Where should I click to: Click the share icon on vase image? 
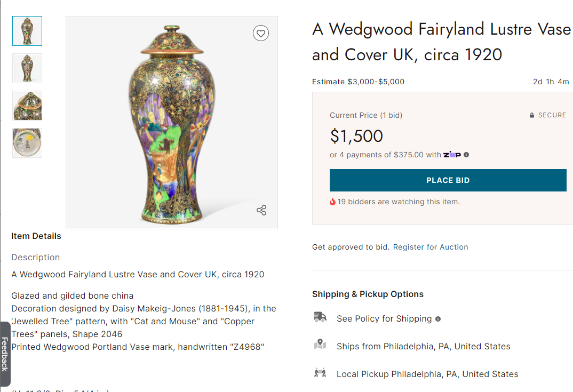tap(261, 210)
